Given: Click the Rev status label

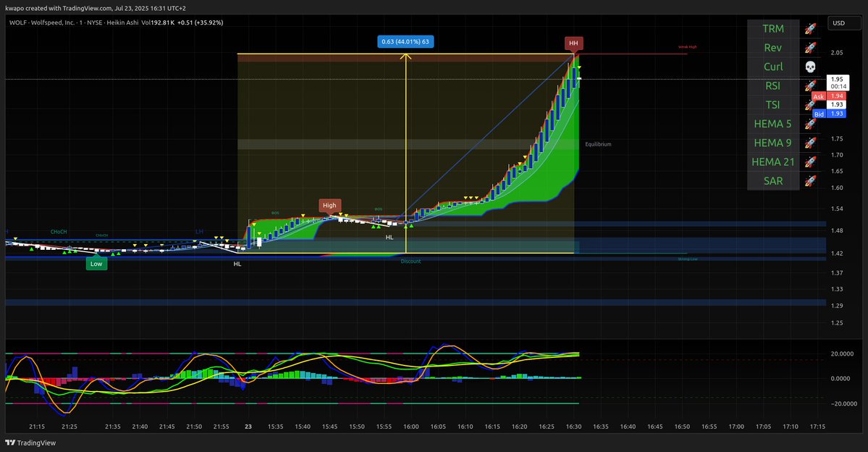Looking at the screenshot, I should pos(772,48).
